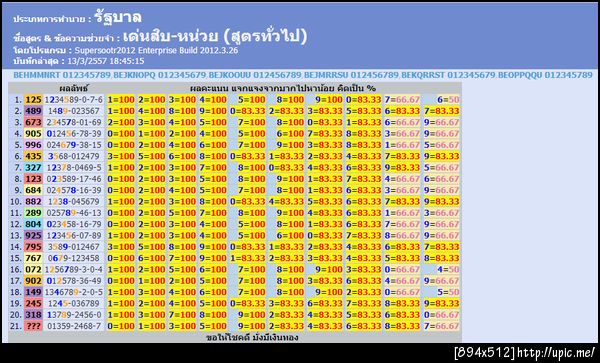The width and height of the screenshot is (600, 363).
Task: Select result 149 in row 18
Action: [33, 292]
